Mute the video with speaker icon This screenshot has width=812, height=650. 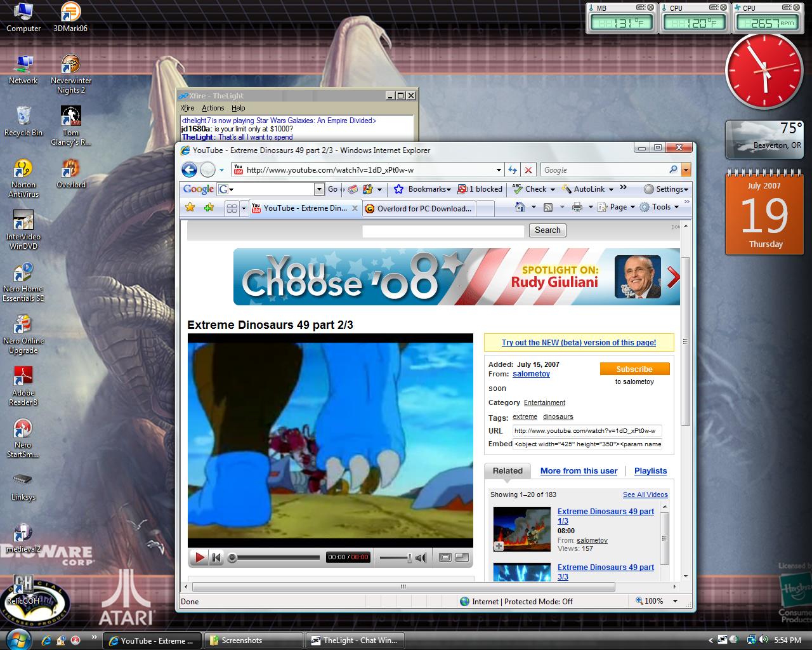point(421,557)
